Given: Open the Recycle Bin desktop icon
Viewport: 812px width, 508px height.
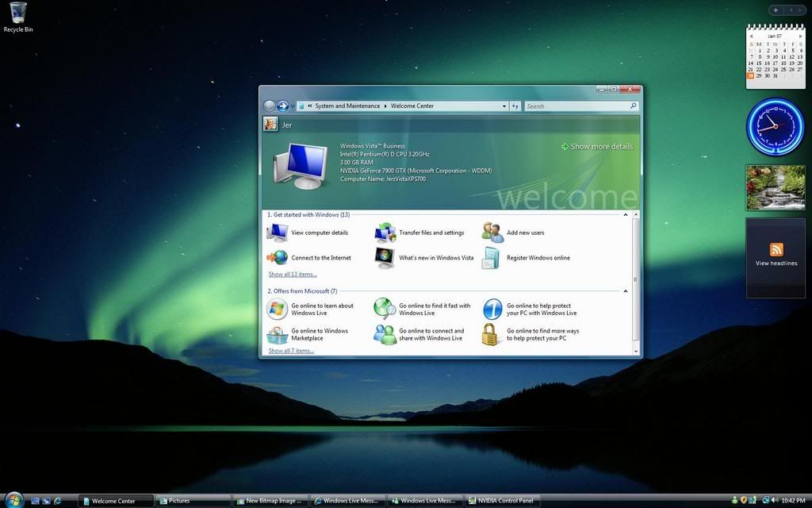Looking at the screenshot, I should click(18, 17).
